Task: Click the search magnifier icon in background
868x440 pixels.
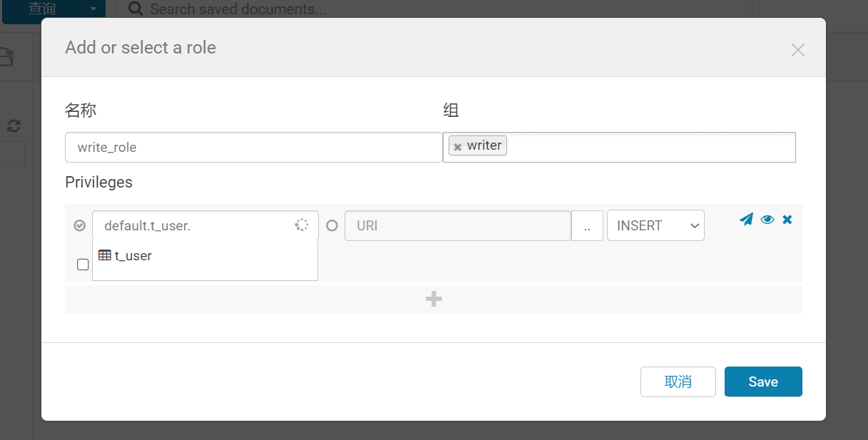Action: point(135,9)
